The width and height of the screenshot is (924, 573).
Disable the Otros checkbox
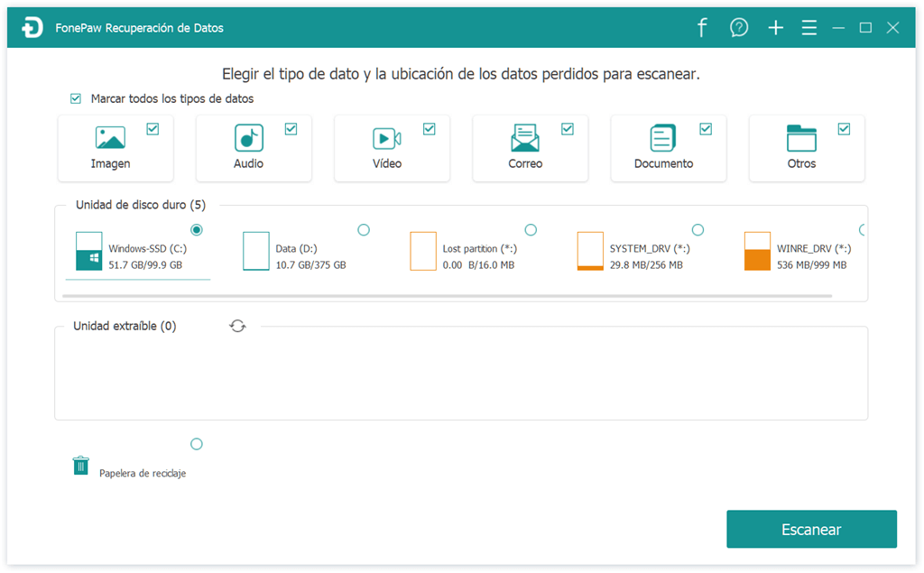[x=844, y=129]
